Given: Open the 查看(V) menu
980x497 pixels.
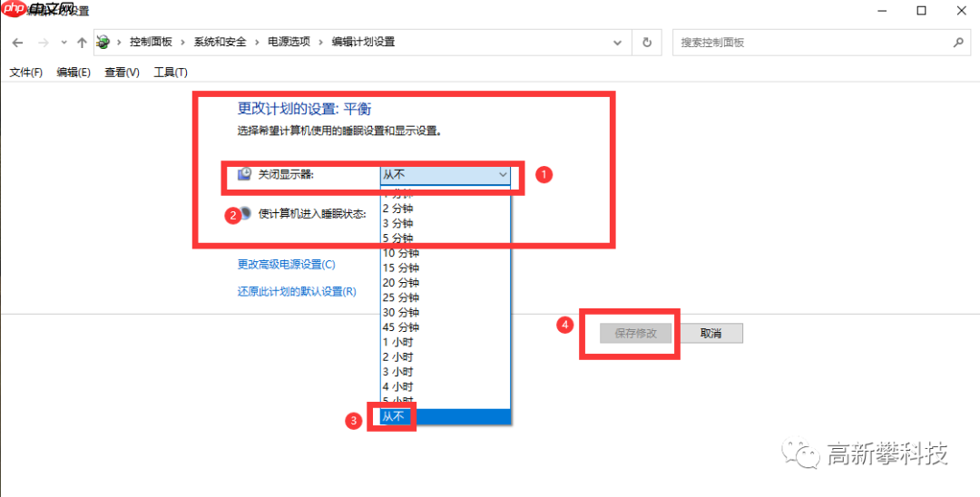Looking at the screenshot, I should (122, 73).
